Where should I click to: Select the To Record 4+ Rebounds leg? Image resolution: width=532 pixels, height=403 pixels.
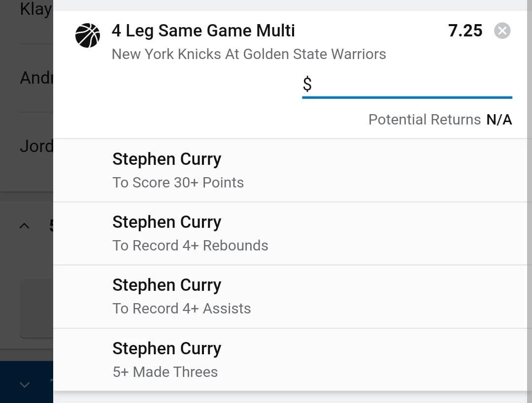click(x=190, y=246)
